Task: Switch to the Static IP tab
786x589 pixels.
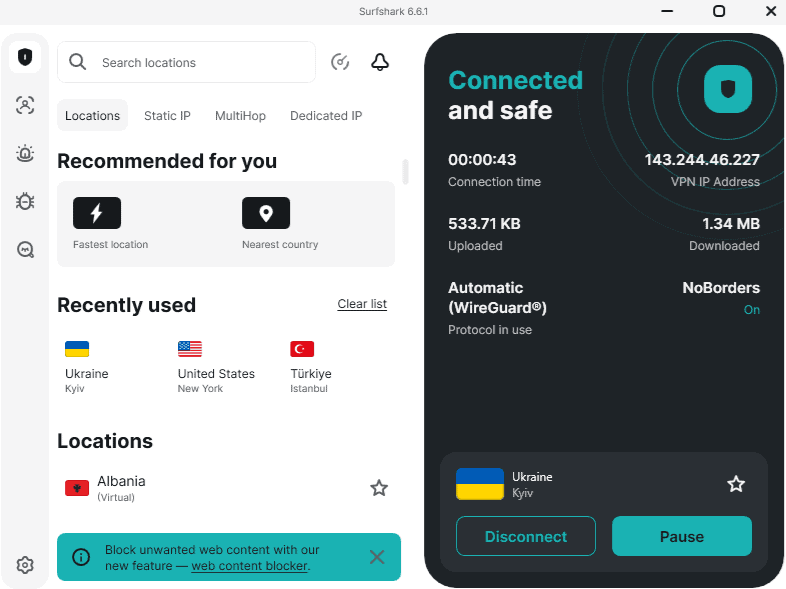Action: 167,116
